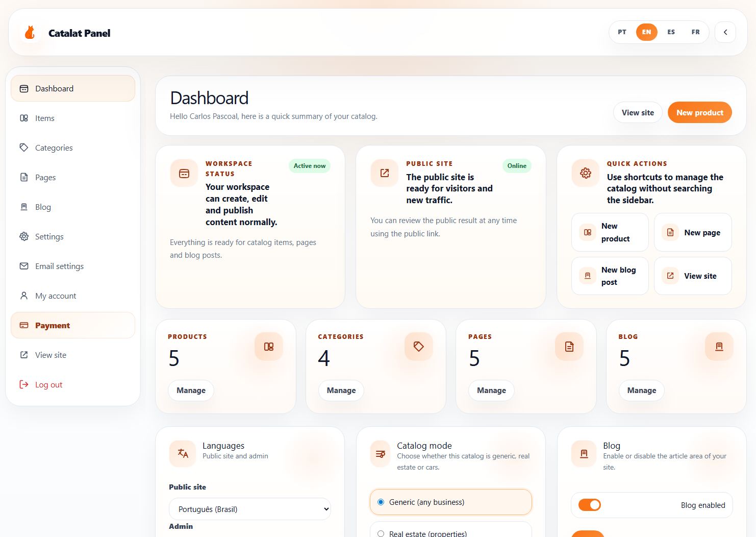The height and width of the screenshot is (537, 756).
Task: Click the Blog icon in sidebar
Action: pos(24,207)
